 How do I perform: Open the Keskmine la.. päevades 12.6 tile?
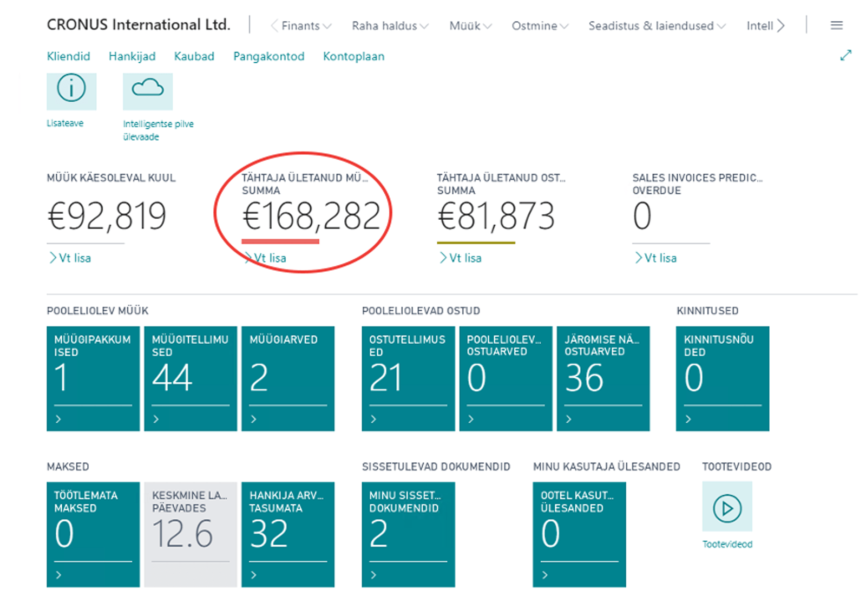click(x=191, y=535)
